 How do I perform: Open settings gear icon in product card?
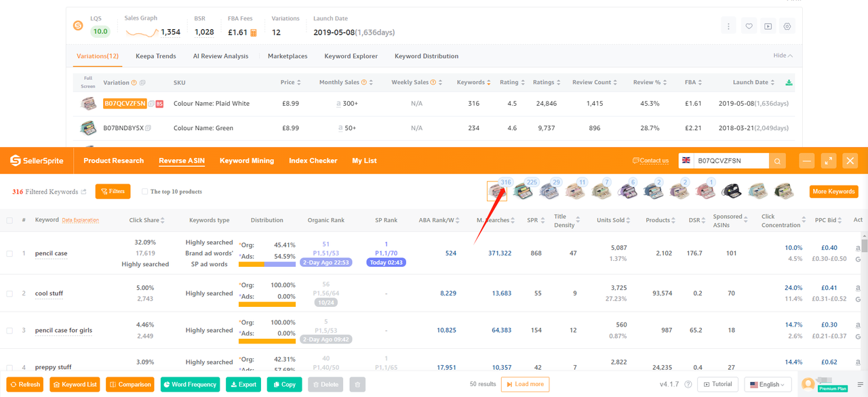787,26
